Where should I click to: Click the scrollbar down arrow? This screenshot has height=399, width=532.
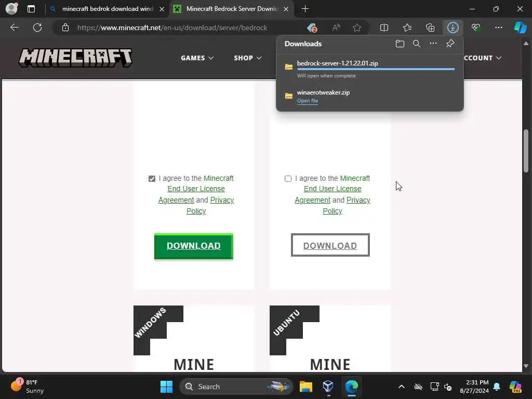(x=526, y=366)
